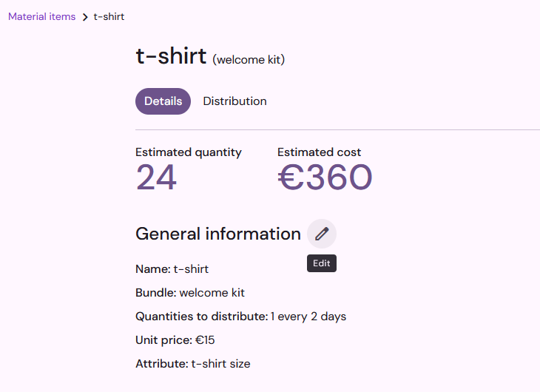
Task: Click the pencil edit icon beside General information
Action: point(322,234)
